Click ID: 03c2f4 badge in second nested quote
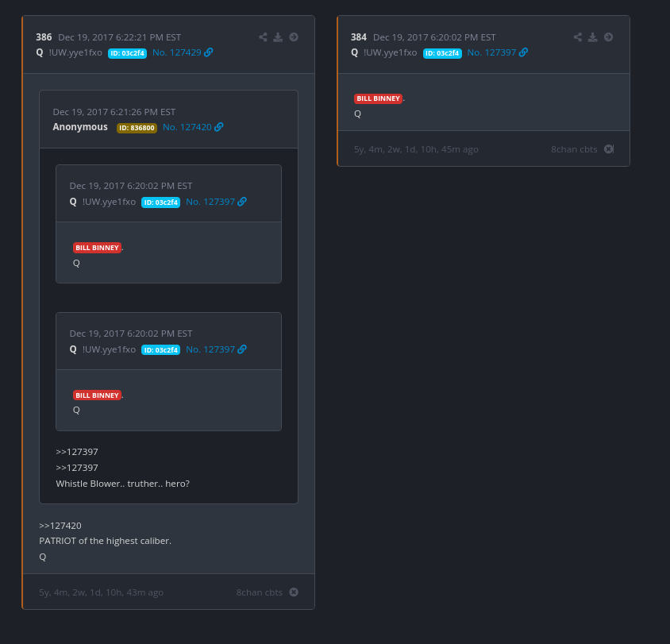 [x=160, y=350]
